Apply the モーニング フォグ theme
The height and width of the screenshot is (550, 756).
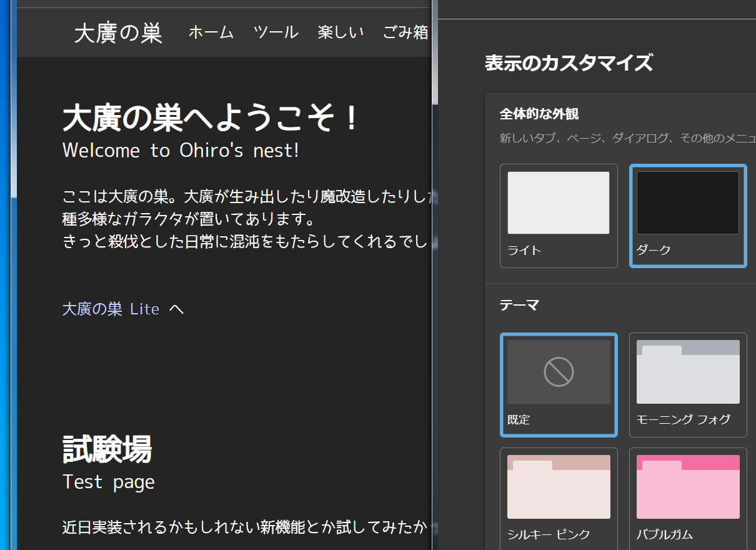(687, 384)
